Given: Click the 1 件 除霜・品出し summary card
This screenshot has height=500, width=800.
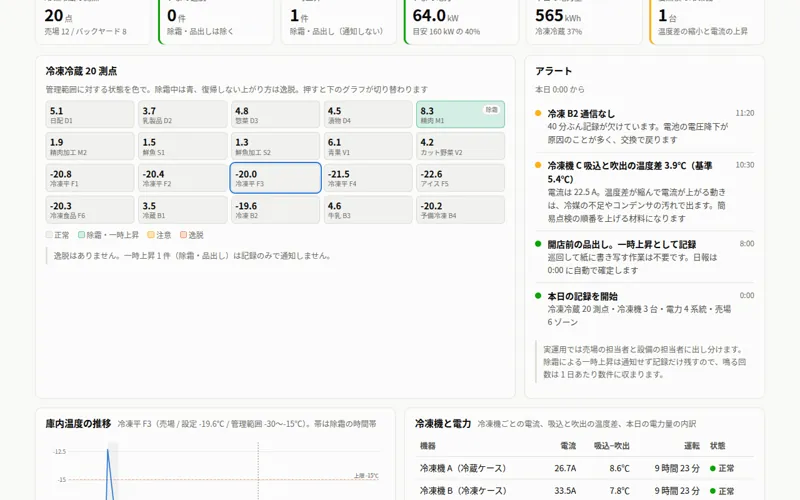Looking at the screenshot, I should coord(339,21).
